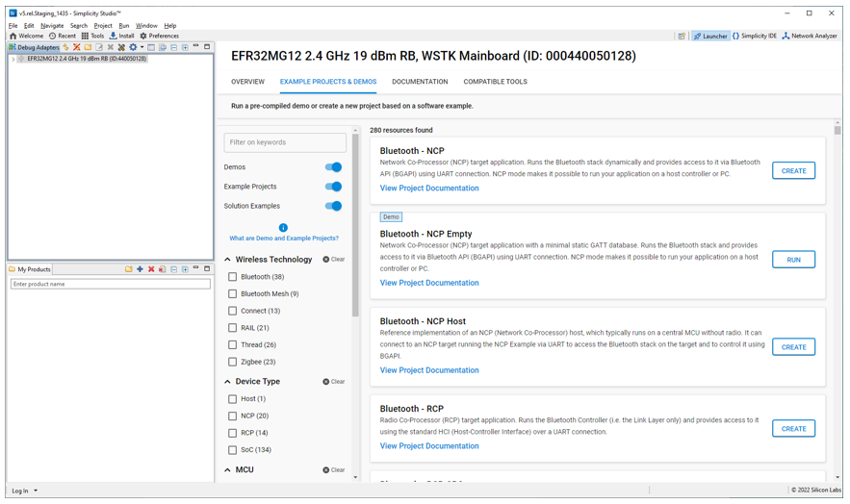Open the File menu
Image resolution: width=850 pixels, height=504 pixels.
click(13, 25)
